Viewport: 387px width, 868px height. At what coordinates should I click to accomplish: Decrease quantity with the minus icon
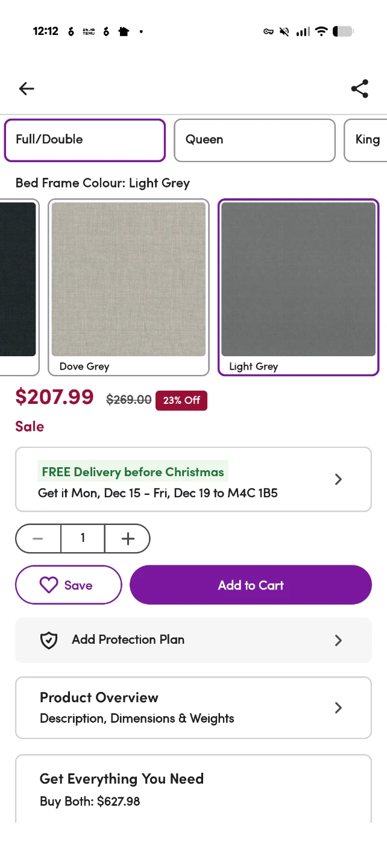pyautogui.click(x=38, y=538)
